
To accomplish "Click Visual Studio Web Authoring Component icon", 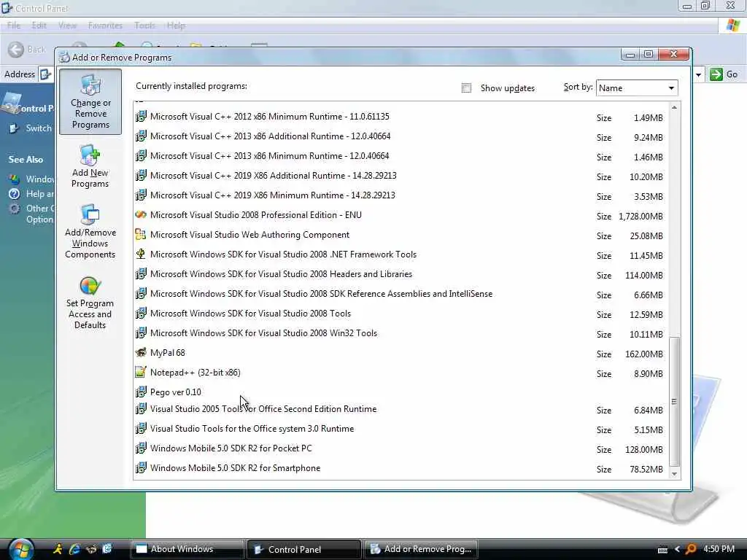I will (141, 234).
